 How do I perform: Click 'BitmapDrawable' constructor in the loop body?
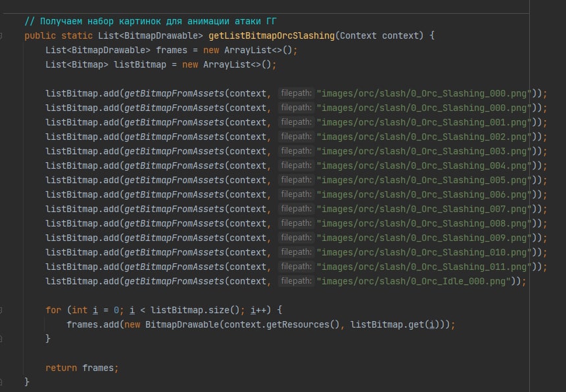click(182, 324)
